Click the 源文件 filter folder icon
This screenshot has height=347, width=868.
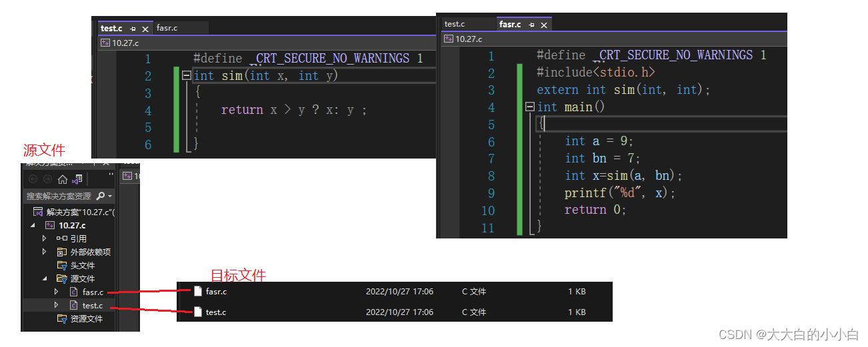tap(62, 278)
